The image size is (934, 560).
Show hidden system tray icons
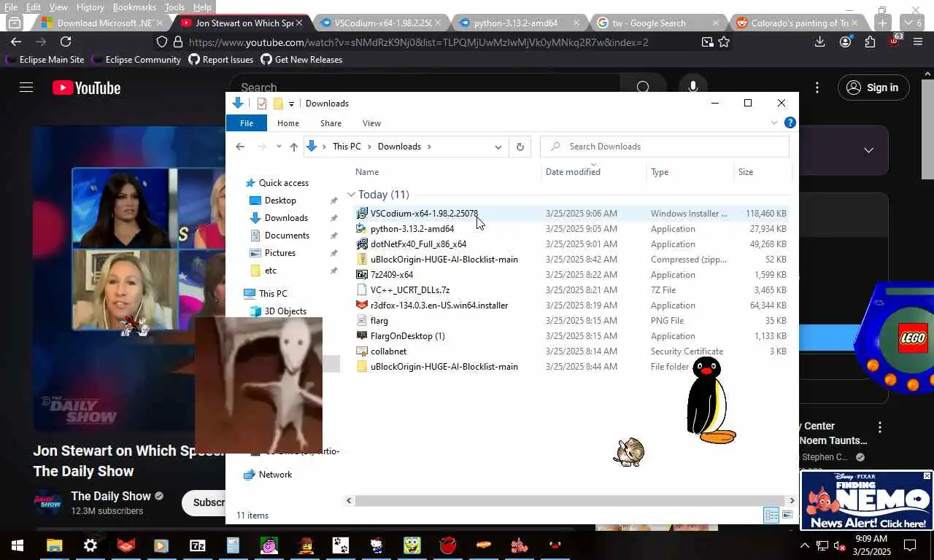(805, 545)
